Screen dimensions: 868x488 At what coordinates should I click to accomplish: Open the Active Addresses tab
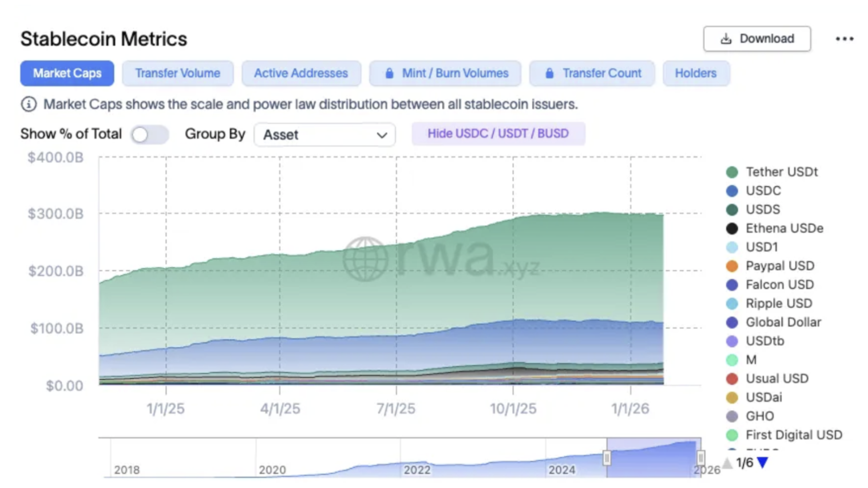click(301, 73)
